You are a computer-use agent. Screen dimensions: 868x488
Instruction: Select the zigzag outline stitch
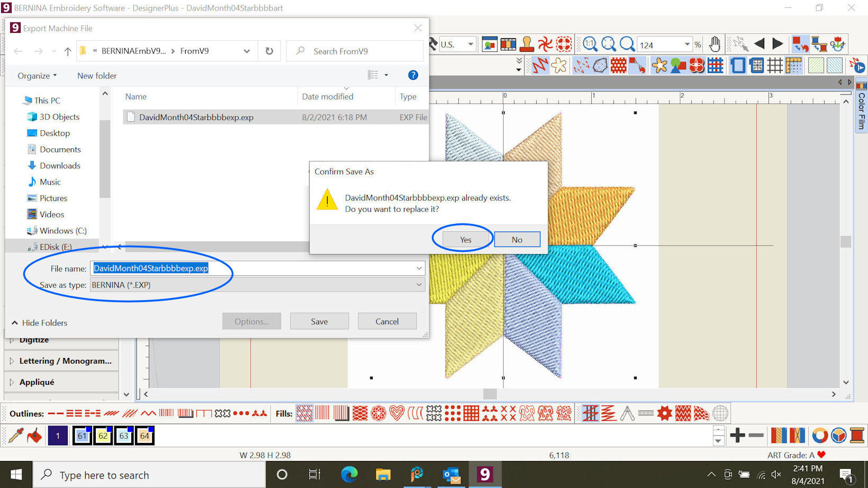(149, 413)
